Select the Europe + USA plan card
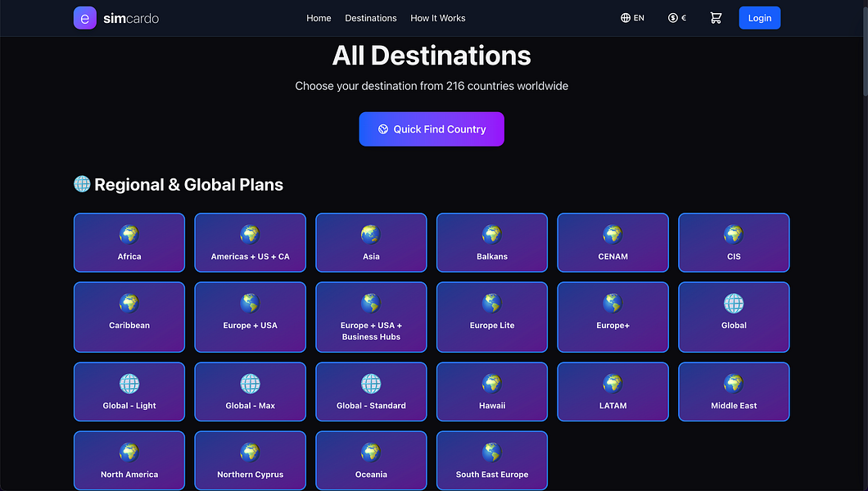Viewport: 868px width, 491px height. point(251,318)
